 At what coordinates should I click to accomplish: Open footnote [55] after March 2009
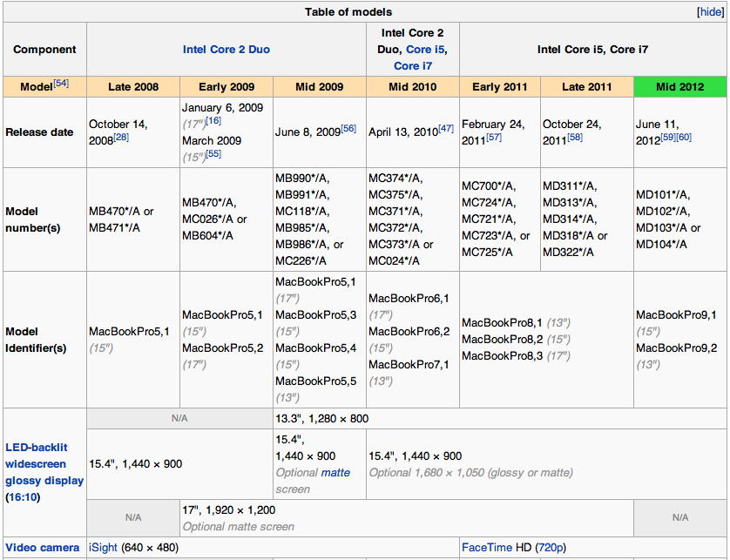[213, 153]
